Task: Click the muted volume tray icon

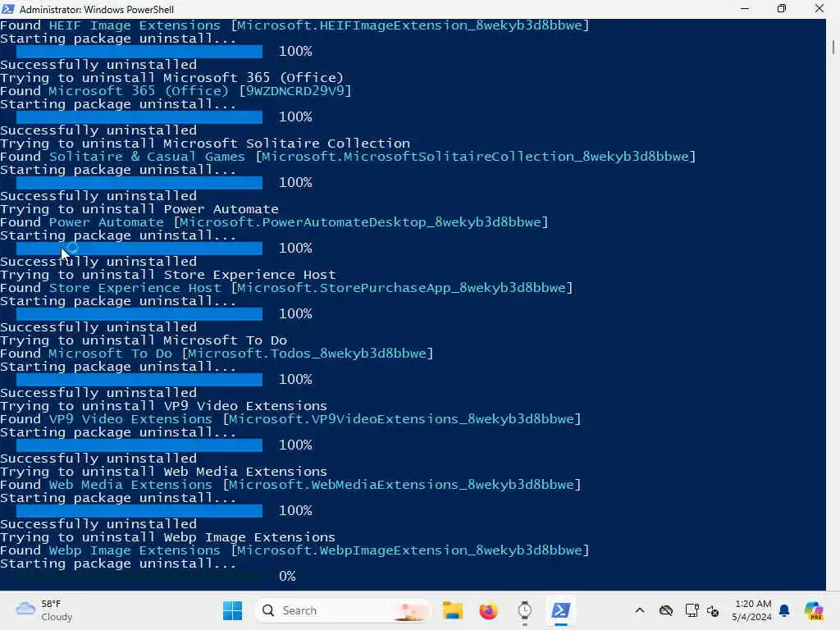Action: [x=713, y=610]
